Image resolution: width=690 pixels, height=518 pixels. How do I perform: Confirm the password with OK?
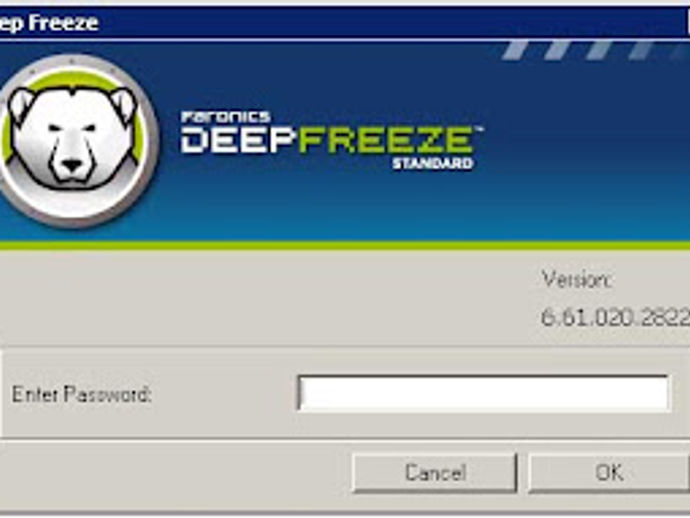point(609,473)
